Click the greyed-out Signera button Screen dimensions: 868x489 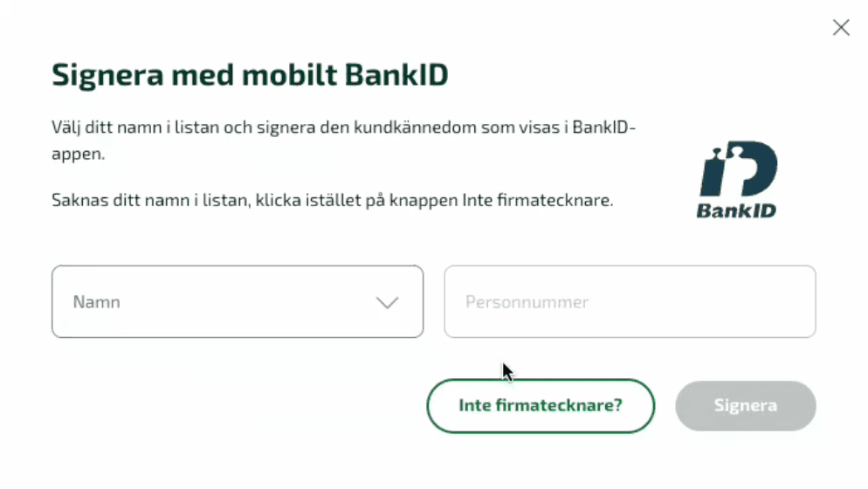tap(745, 405)
